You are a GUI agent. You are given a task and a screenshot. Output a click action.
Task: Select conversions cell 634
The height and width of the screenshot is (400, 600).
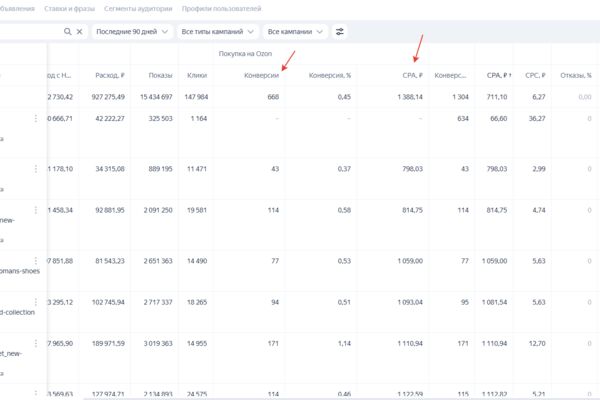click(x=463, y=118)
